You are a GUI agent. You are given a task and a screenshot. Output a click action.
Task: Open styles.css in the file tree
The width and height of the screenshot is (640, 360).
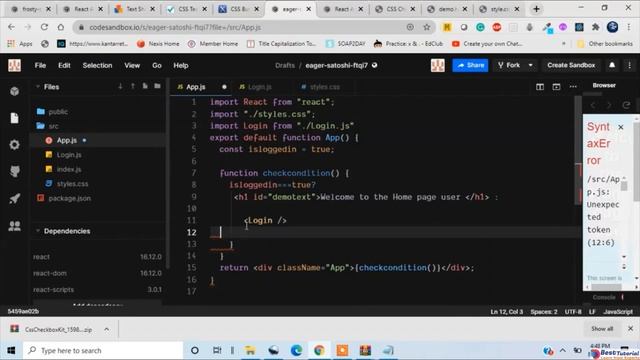point(72,184)
